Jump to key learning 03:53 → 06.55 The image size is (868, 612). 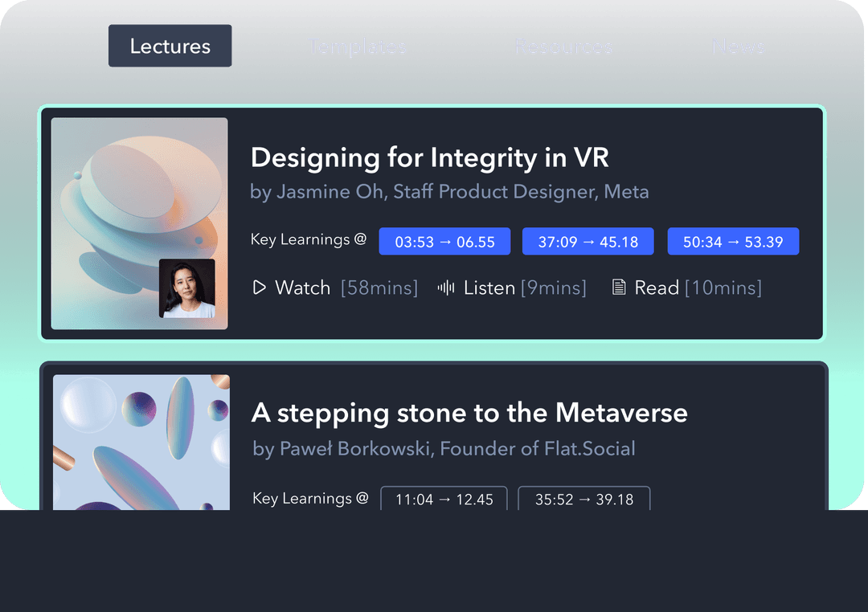pos(444,241)
